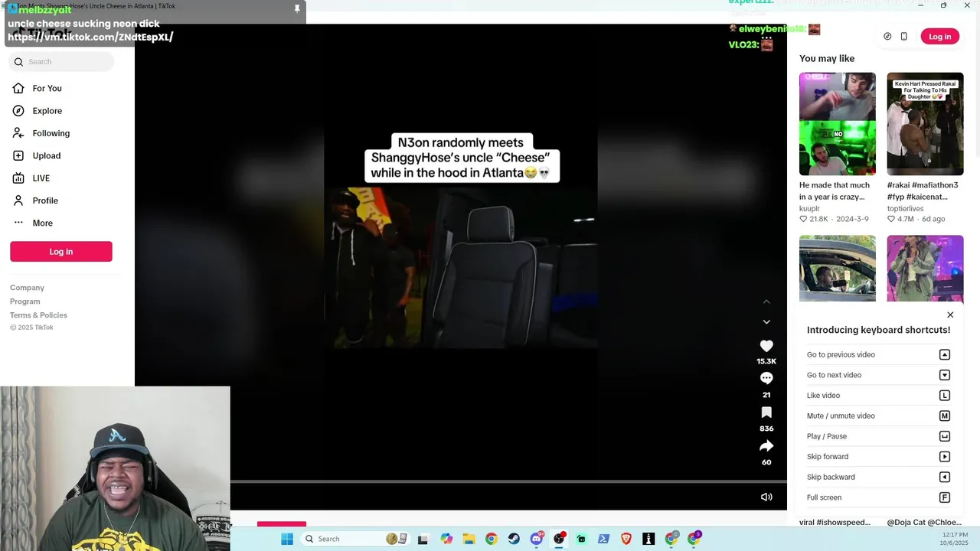980x551 pixels.
Task: Click the video progress bar
Action: coord(508,482)
